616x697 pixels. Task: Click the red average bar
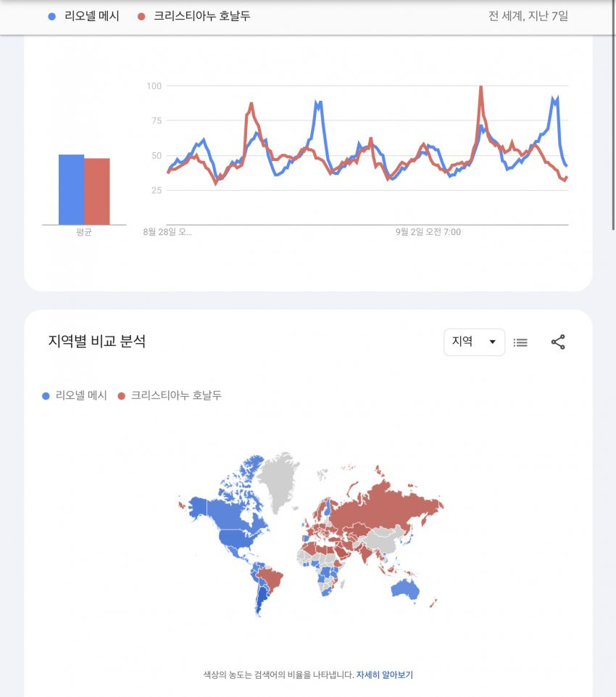pos(97,191)
